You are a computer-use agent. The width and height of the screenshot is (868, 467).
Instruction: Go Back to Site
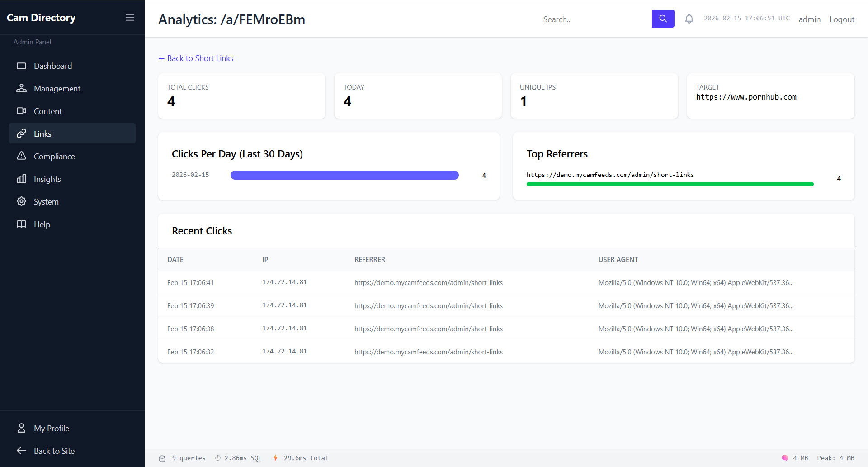tap(54, 451)
